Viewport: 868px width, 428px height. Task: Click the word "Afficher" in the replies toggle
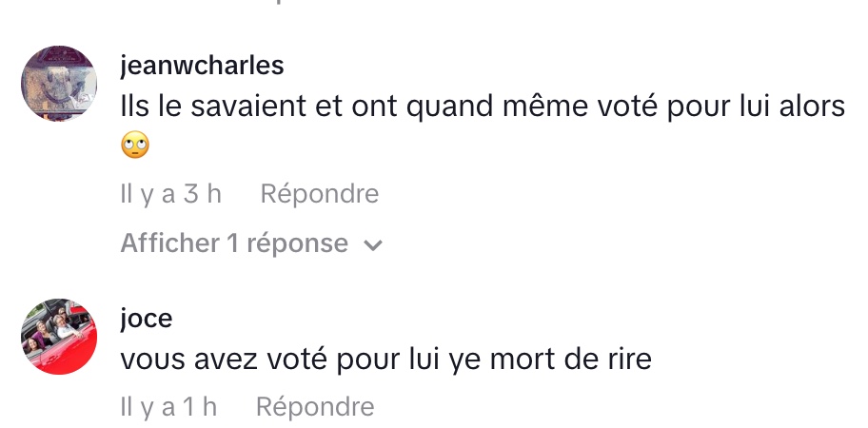(169, 243)
